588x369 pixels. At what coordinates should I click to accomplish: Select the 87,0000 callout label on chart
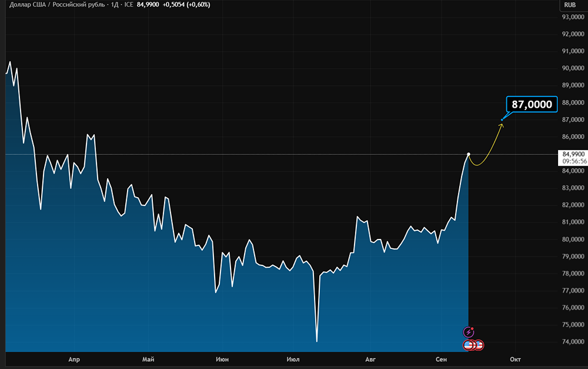(x=532, y=104)
